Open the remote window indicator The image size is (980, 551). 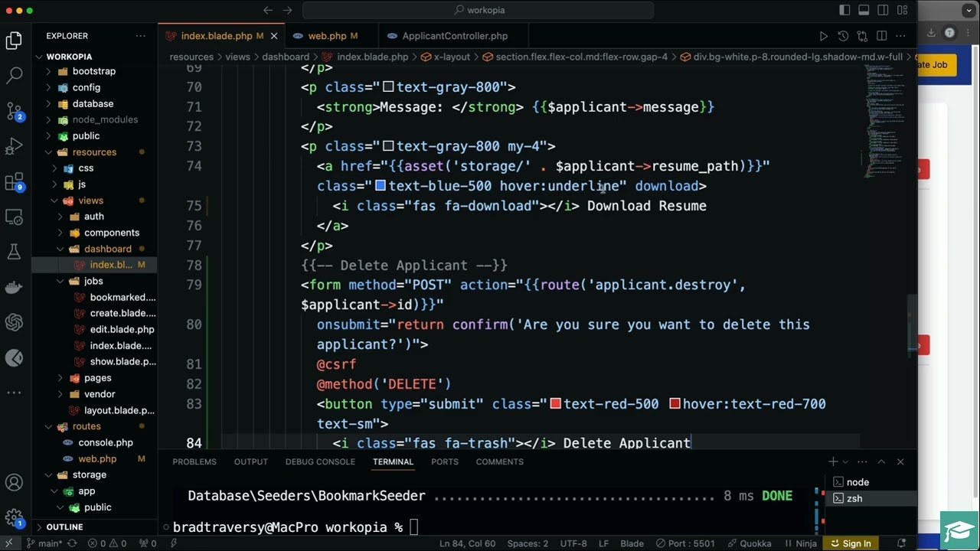pos(9,543)
